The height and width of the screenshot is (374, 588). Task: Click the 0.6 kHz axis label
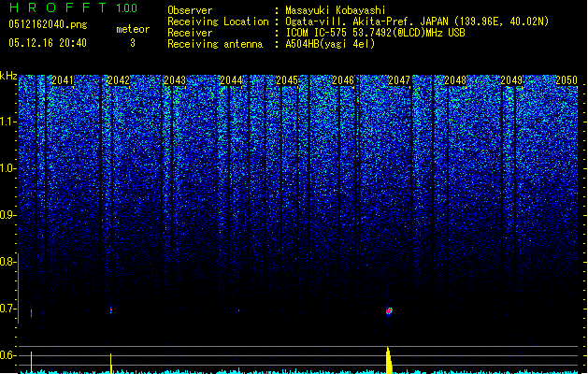tap(7, 355)
